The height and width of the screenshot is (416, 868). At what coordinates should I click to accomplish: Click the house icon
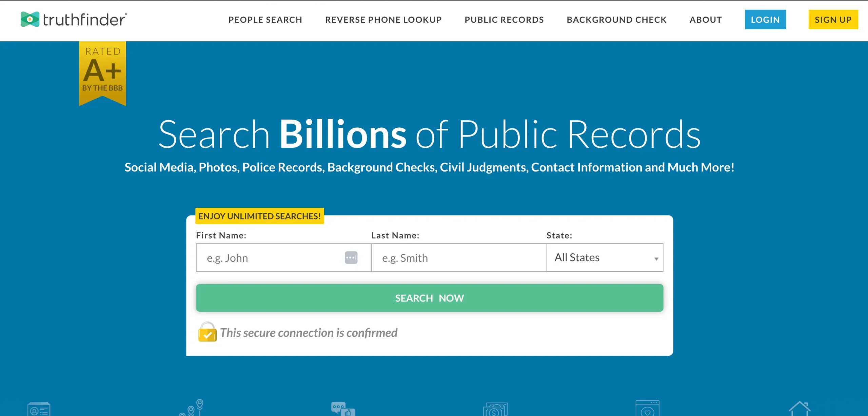coord(800,409)
